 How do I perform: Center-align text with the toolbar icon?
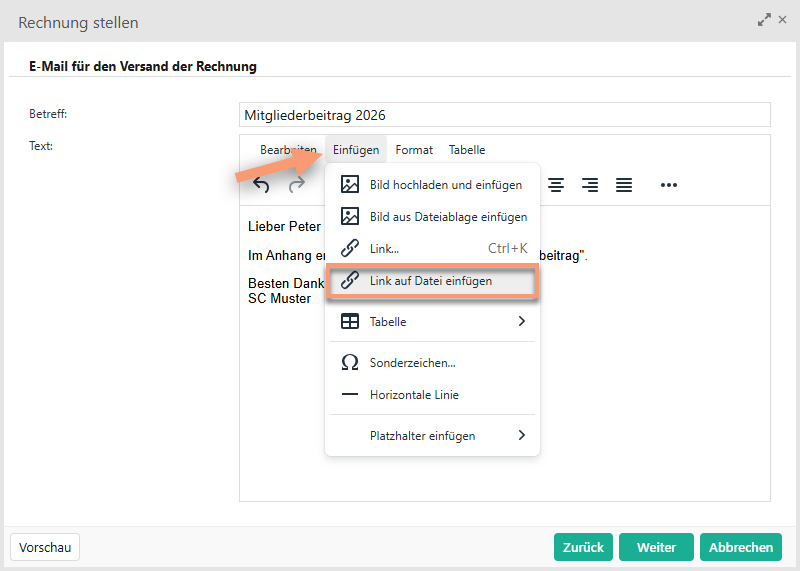coord(556,185)
